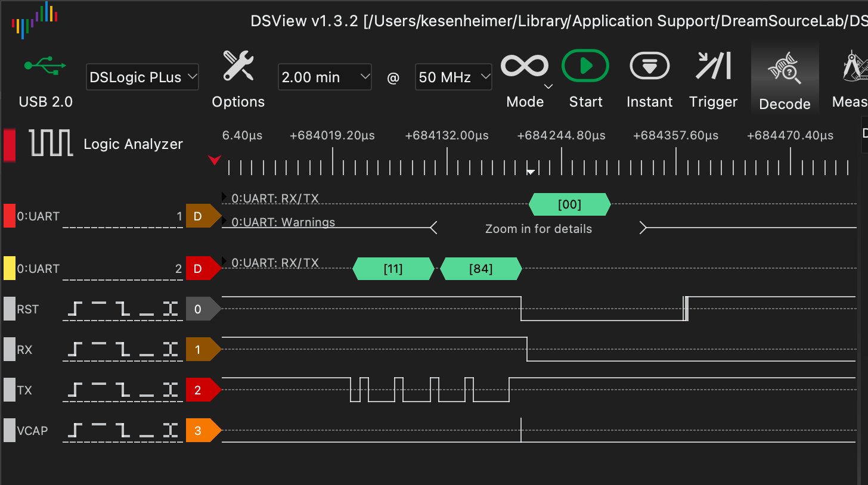Click the red timeline cursor marker

(x=215, y=160)
